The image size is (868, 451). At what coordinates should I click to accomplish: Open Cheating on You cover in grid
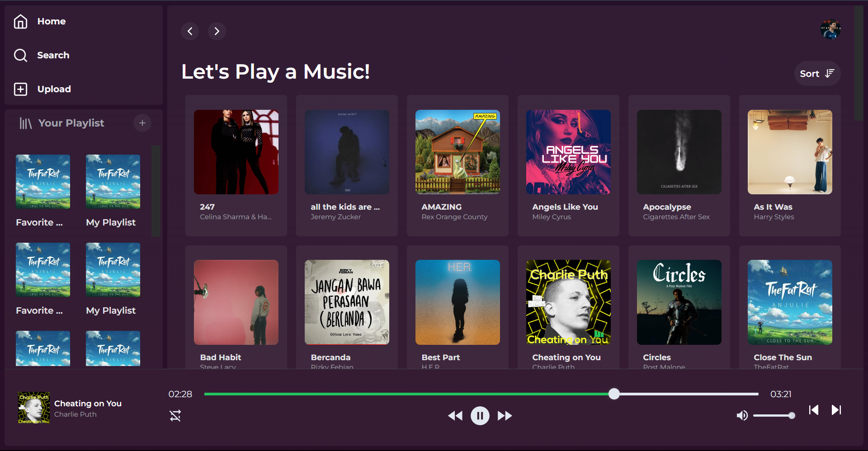click(x=568, y=302)
